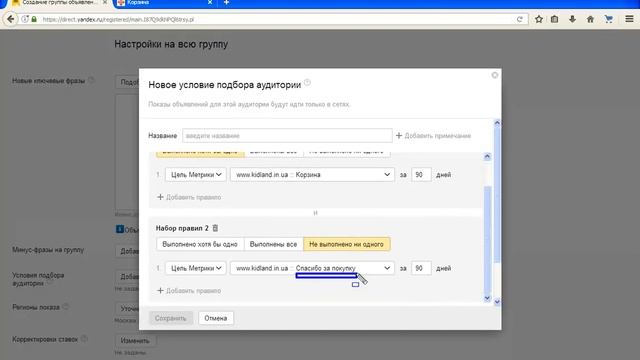
Task: Open goal dropdown showing Корзина
Action: 312,175
